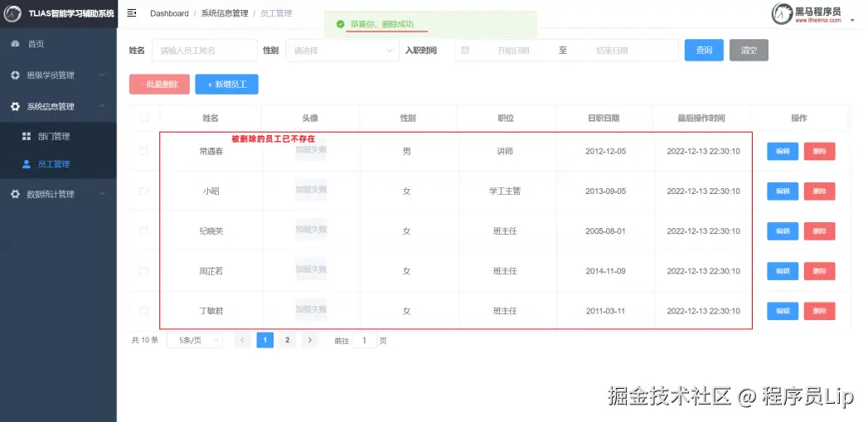The height and width of the screenshot is (422, 868).
Task: Click 编辑 button for 小昭
Action: click(783, 191)
